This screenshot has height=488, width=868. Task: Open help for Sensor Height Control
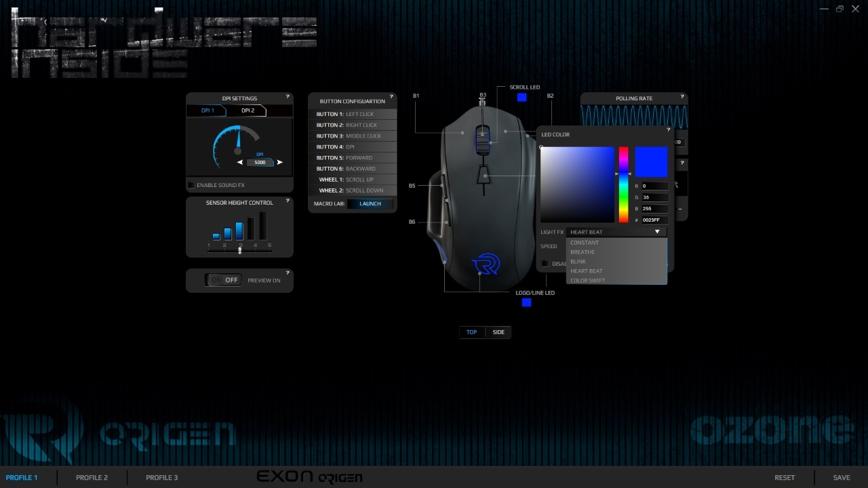tap(288, 201)
